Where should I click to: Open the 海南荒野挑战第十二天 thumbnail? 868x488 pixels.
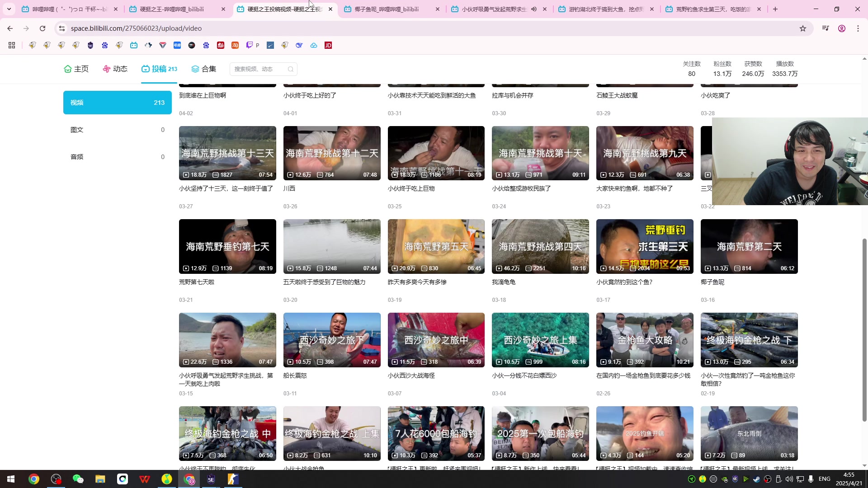[x=332, y=153]
